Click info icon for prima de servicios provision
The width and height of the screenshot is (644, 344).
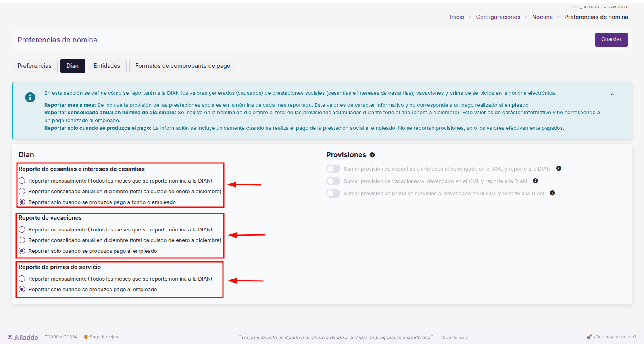(x=552, y=193)
